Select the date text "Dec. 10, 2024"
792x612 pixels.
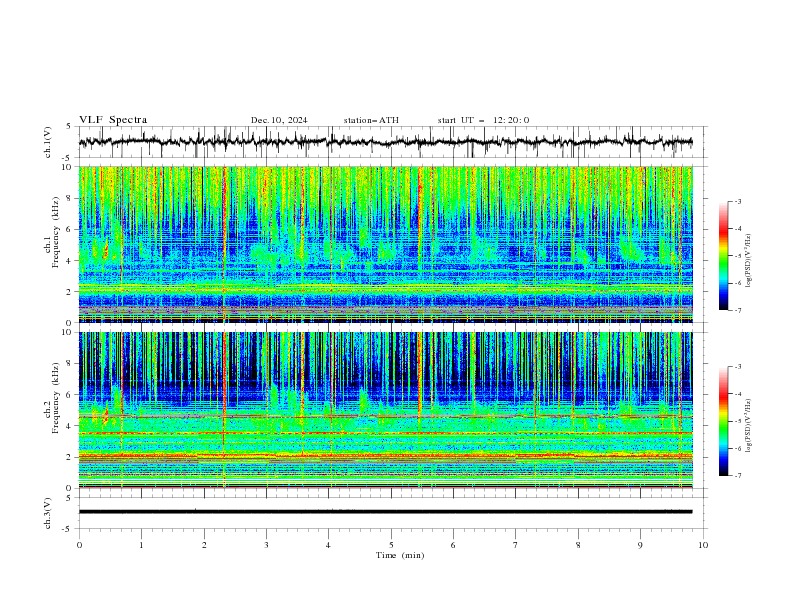click(279, 120)
